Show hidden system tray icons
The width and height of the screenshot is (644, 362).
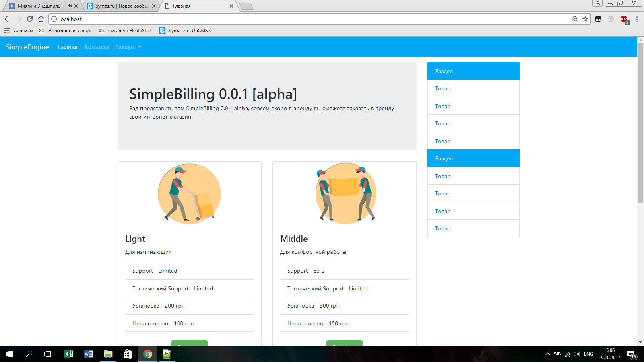(x=547, y=354)
